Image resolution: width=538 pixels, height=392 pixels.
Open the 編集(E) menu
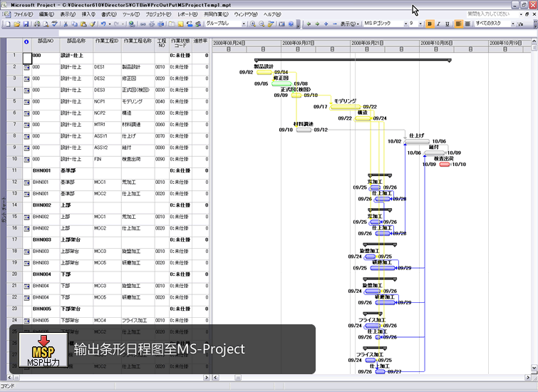click(46, 14)
